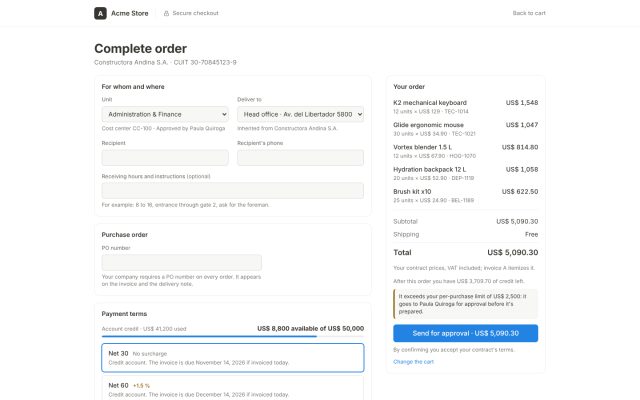Click the Secure checkout lock icon
640x400 pixels.
166,13
